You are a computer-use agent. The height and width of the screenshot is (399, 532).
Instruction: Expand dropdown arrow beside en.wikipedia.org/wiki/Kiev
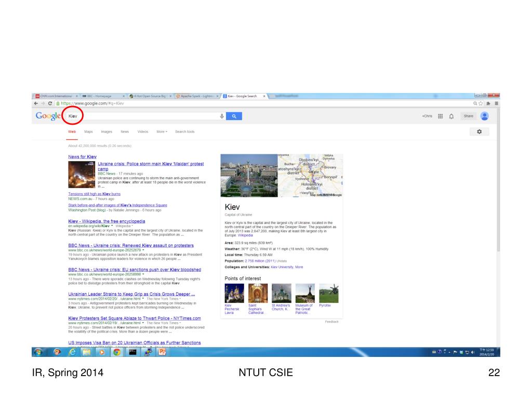(112, 225)
